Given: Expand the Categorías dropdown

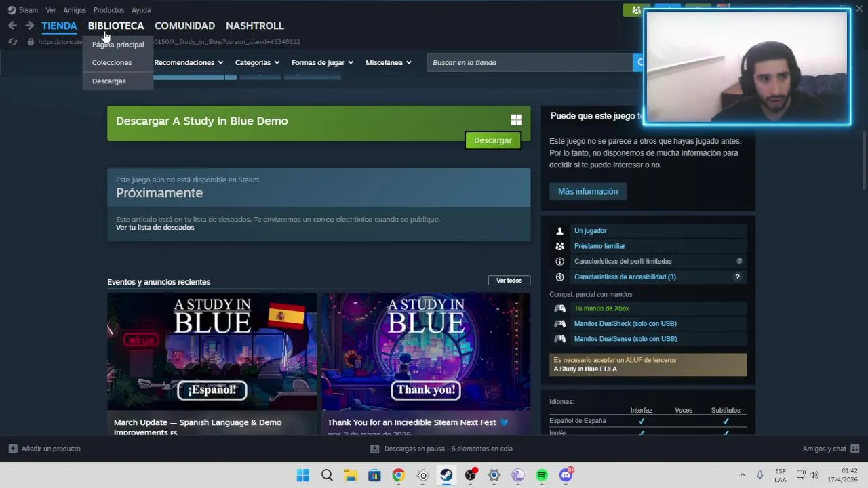Looking at the screenshot, I should click(x=257, y=62).
